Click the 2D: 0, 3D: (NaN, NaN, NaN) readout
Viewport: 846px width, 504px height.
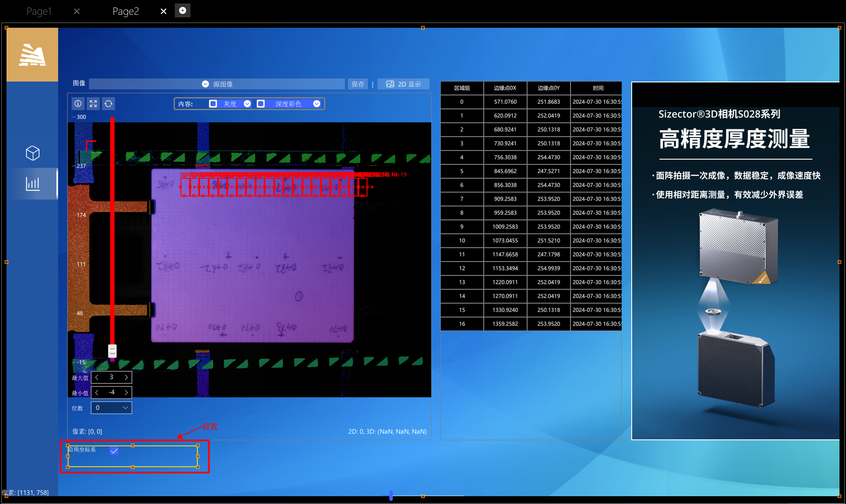point(387,432)
